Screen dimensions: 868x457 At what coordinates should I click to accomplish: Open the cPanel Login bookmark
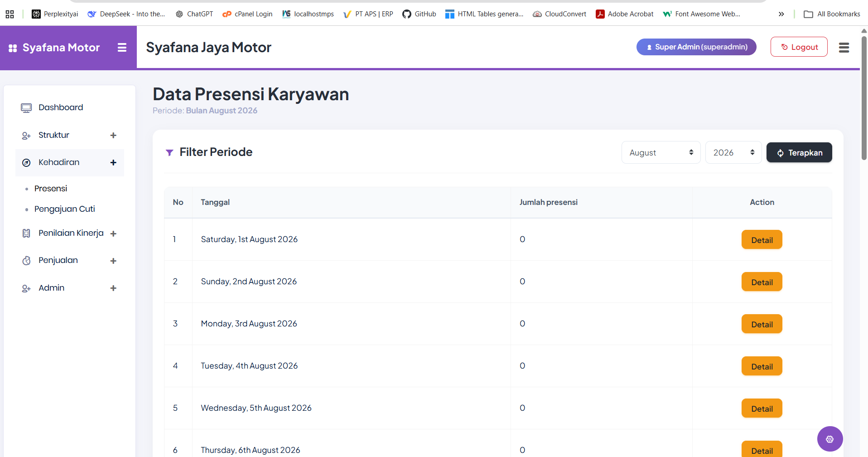pyautogui.click(x=247, y=14)
